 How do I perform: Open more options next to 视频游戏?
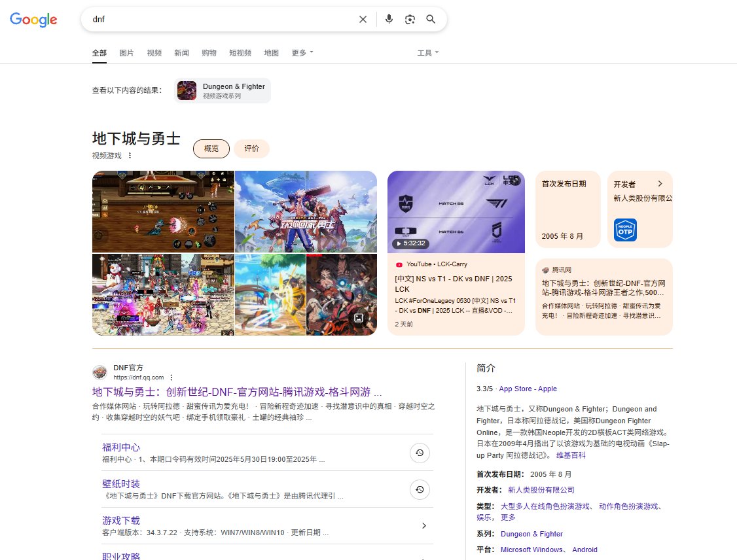point(130,156)
